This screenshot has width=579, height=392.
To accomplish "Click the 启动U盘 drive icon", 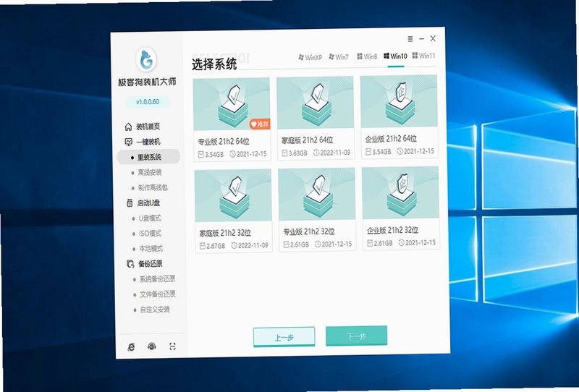I will [130, 203].
